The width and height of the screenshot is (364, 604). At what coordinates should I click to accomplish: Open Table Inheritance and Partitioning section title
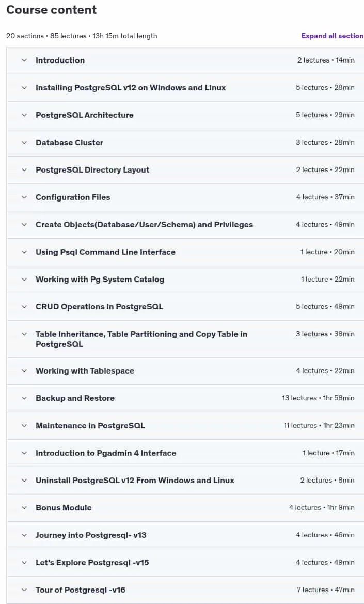141,339
